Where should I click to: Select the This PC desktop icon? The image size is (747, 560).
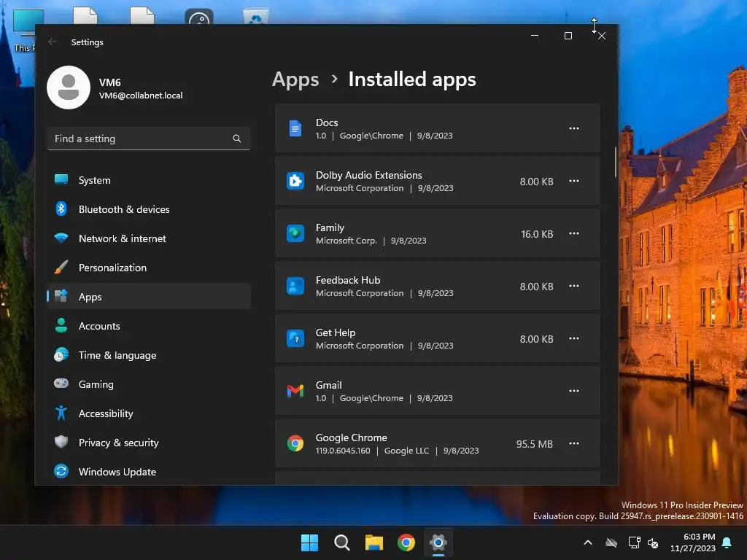(x=24, y=29)
